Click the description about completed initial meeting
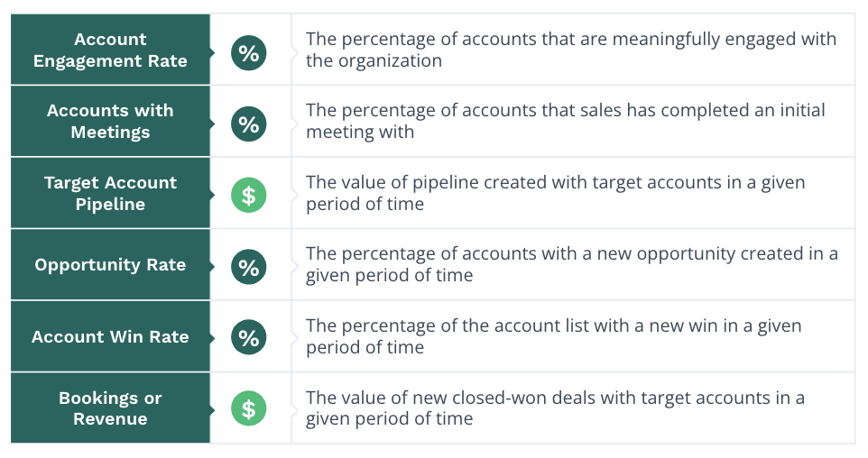 click(565, 121)
